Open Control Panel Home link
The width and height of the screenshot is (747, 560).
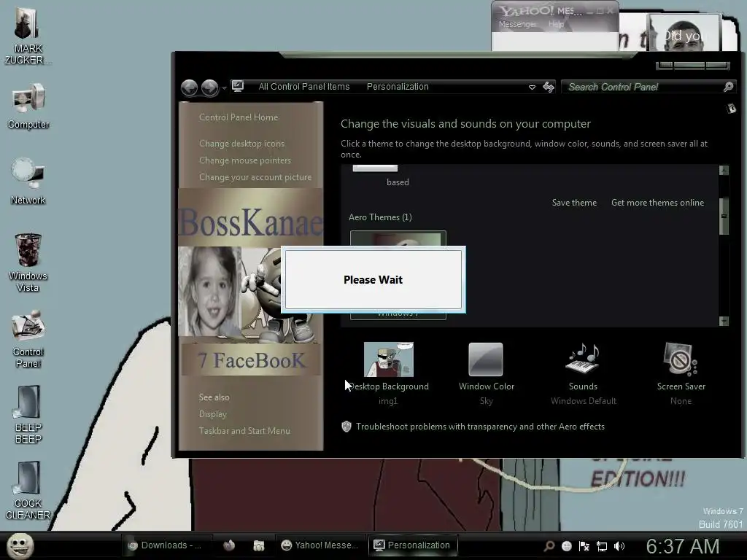coord(239,117)
